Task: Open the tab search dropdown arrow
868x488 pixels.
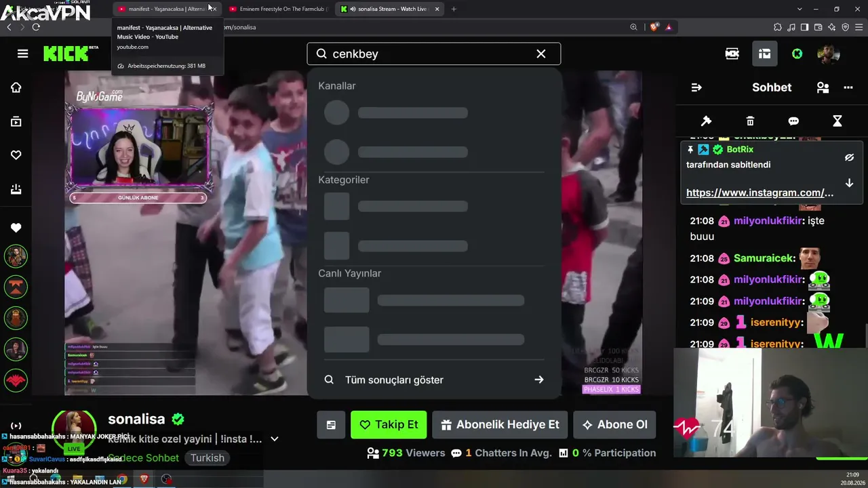Action: (x=800, y=9)
